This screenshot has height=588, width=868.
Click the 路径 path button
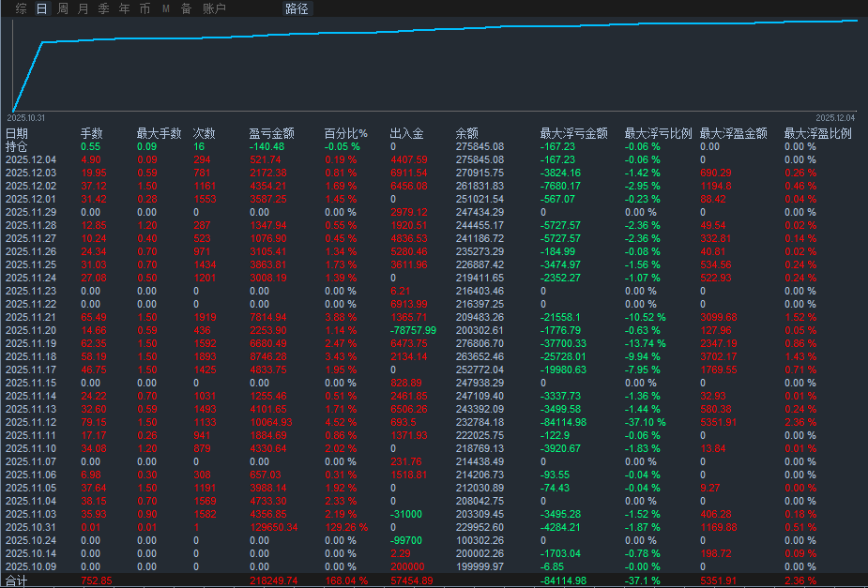(297, 8)
